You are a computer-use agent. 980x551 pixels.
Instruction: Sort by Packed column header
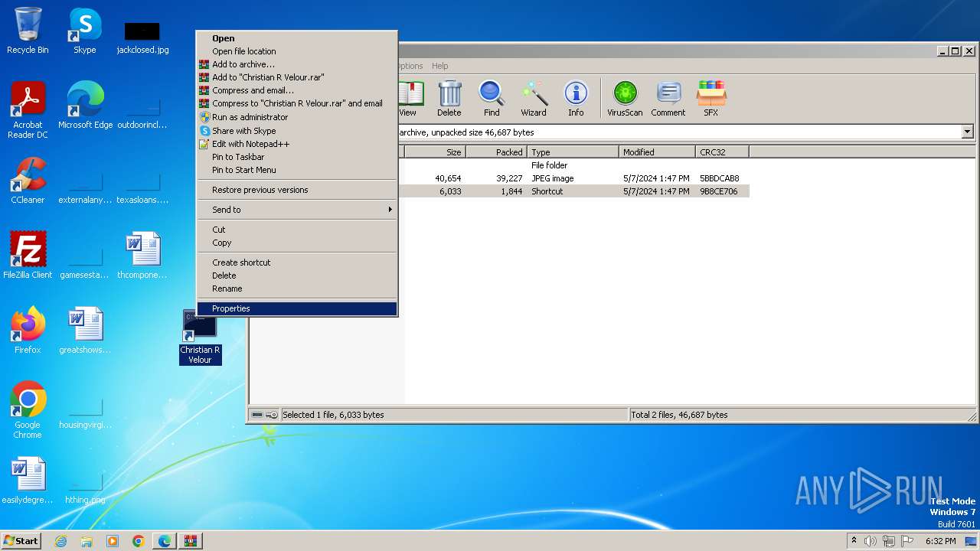click(496, 152)
